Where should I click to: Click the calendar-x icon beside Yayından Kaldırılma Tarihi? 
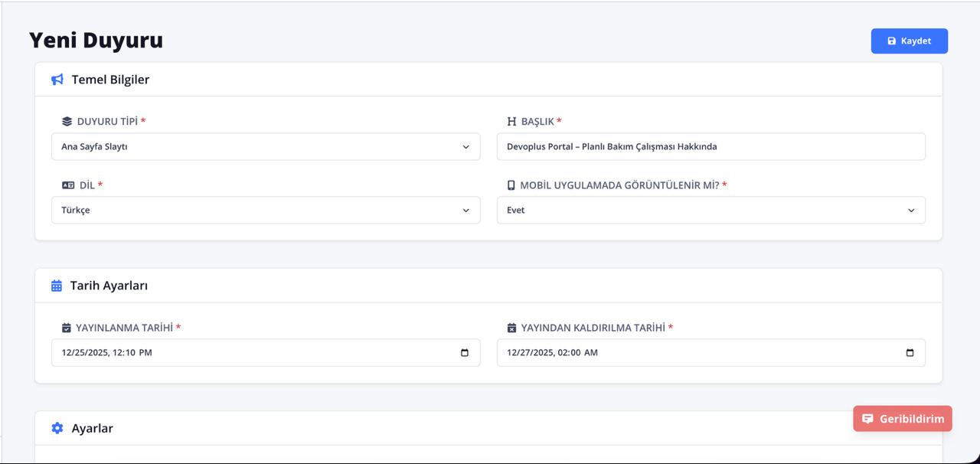pyautogui.click(x=511, y=328)
